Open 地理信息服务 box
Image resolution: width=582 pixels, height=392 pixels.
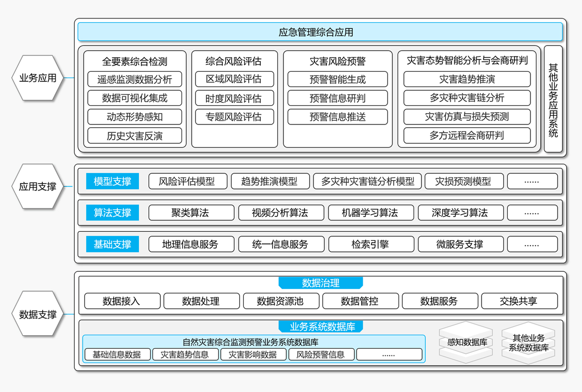[191, 244]
